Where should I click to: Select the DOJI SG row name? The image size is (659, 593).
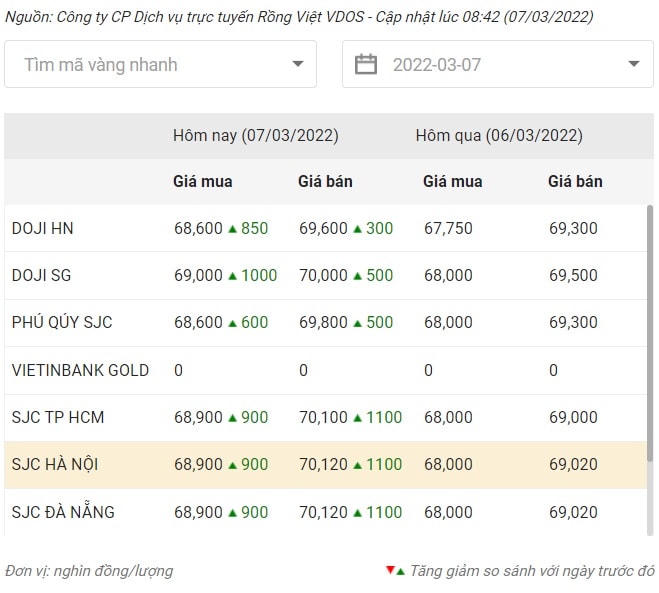pos(41,275)
